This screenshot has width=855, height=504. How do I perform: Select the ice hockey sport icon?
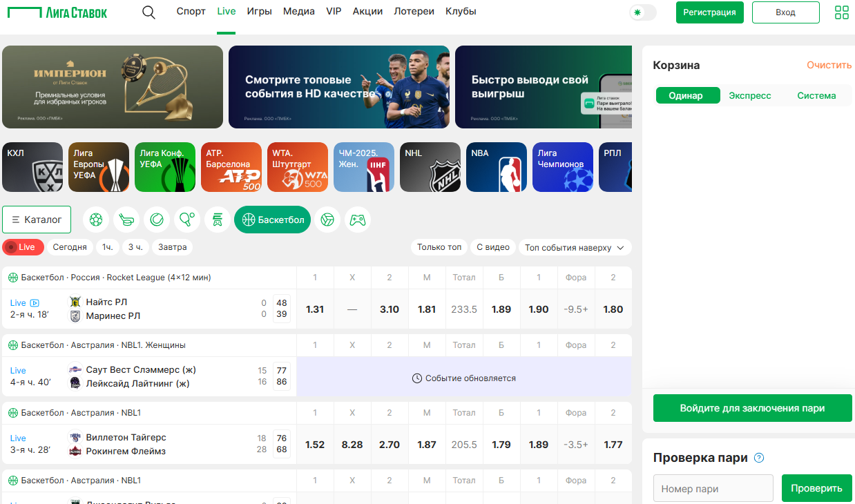(x=126, y=220)
